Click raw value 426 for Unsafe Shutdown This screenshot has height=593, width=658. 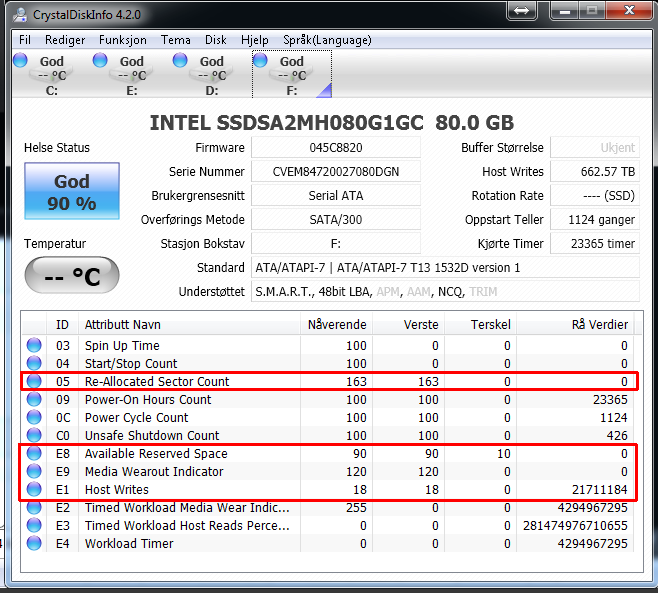[x=617, y=436]
